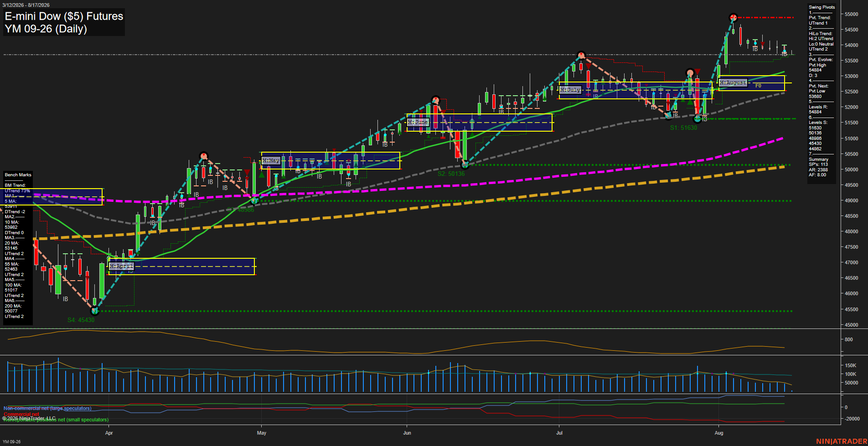The height and width of the screenshot is (446, 868).
Task: Click the Pvt High 54884 entry in Swing Pivots
Action: [x=817, y=67]
